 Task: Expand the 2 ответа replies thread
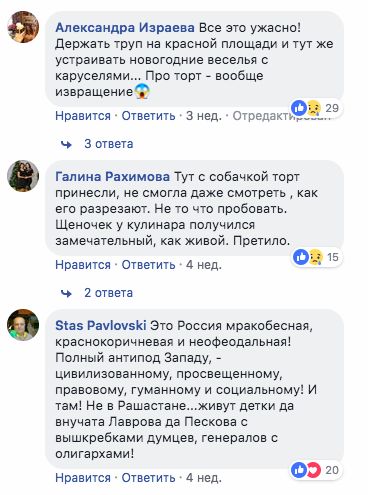click(x=109, y=293)
